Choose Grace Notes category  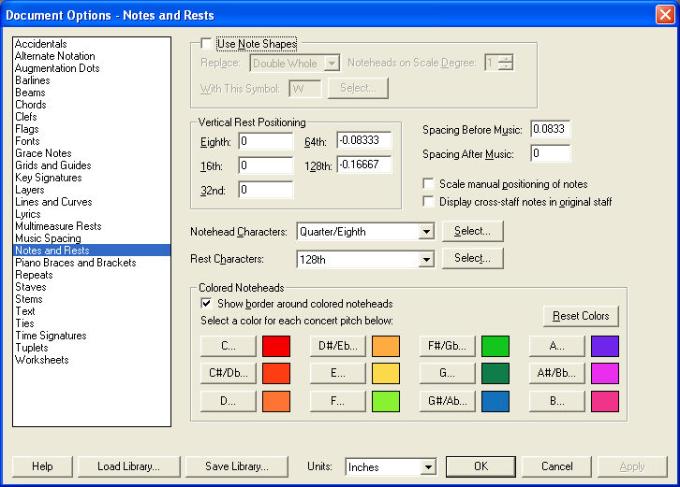(x=43, y=153)
